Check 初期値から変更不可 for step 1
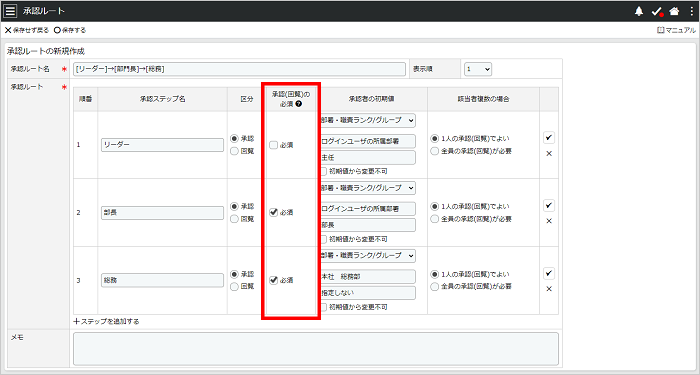This screenshot has height=375, width=700. (324, 171)
